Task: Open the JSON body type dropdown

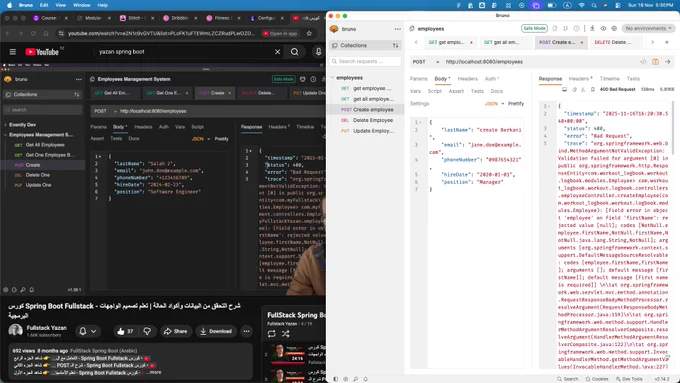Action: coord(494,104)
